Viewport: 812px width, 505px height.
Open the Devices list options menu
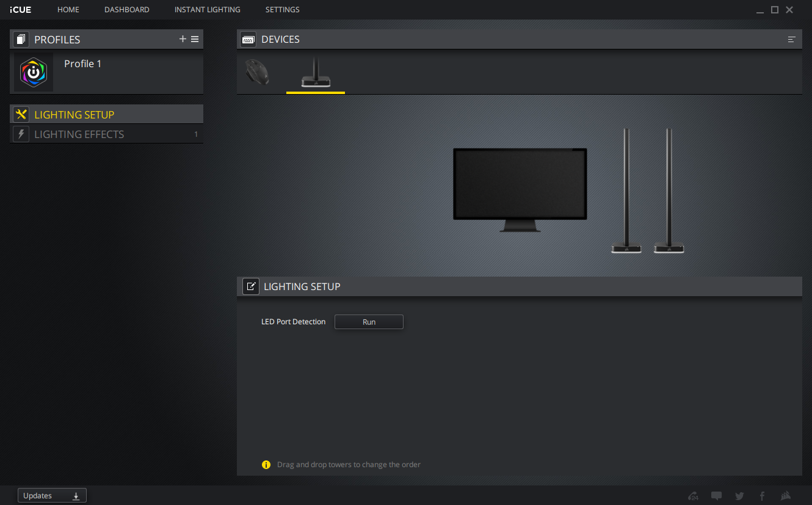[792, 39]
